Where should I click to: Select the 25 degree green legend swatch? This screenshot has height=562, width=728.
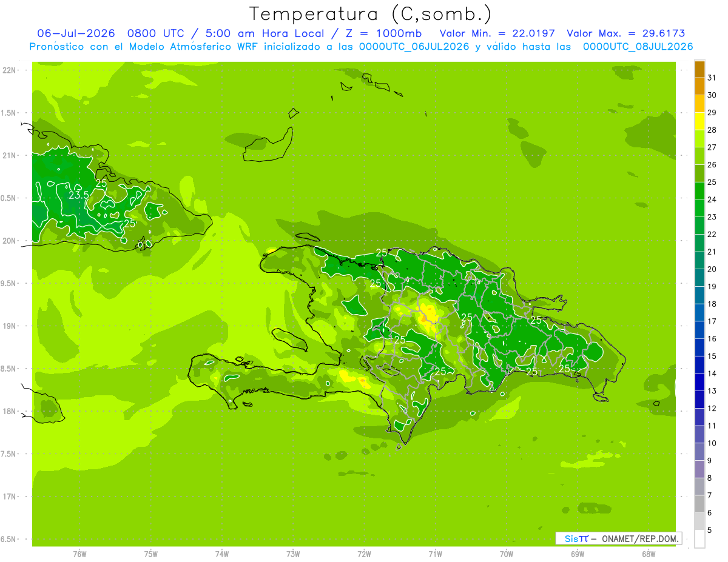(699, 174)
